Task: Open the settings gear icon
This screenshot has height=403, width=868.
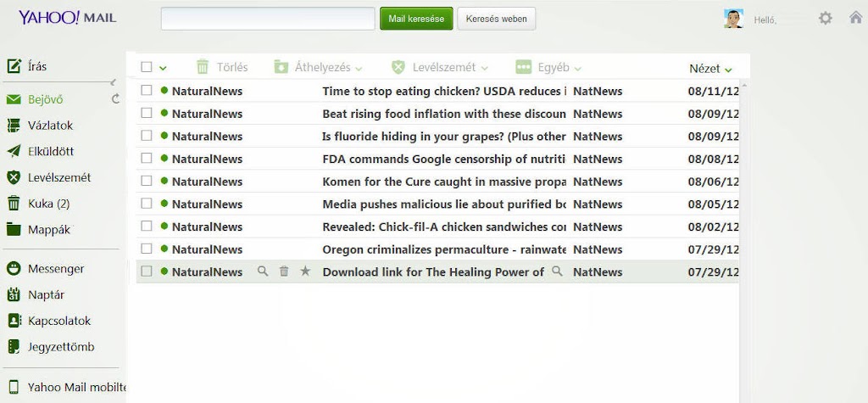Action: tap(826, 19)
